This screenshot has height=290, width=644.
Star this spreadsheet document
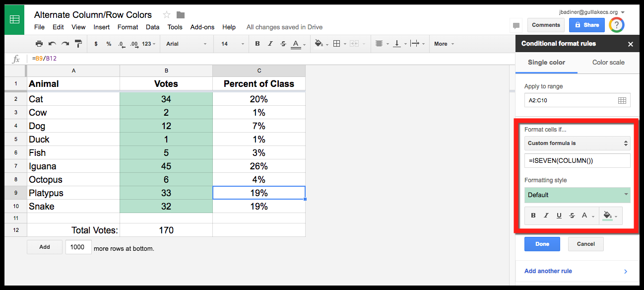coord(167,15)
